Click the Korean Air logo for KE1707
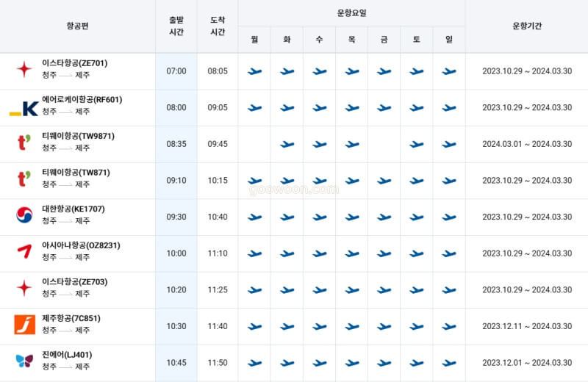This screenshot has width=588, height=382. [24, 215]
